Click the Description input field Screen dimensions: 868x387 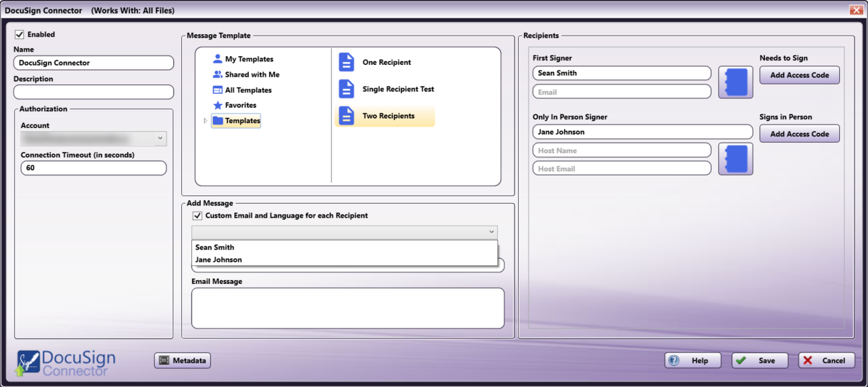pos(94,92)
